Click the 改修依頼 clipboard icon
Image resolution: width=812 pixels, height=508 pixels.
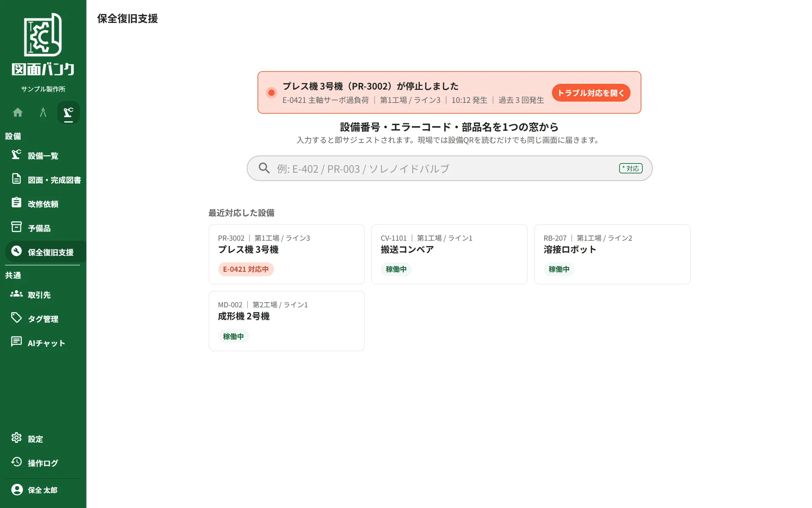tap(16, 203)
